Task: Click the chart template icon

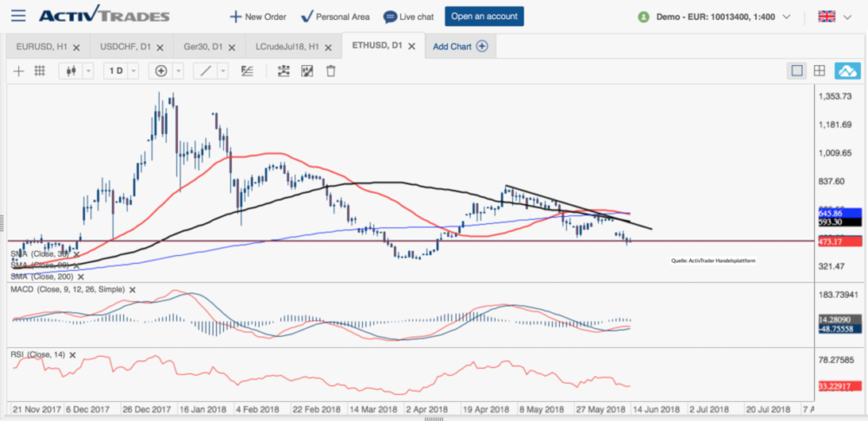Action: click(x=307, y=71)
